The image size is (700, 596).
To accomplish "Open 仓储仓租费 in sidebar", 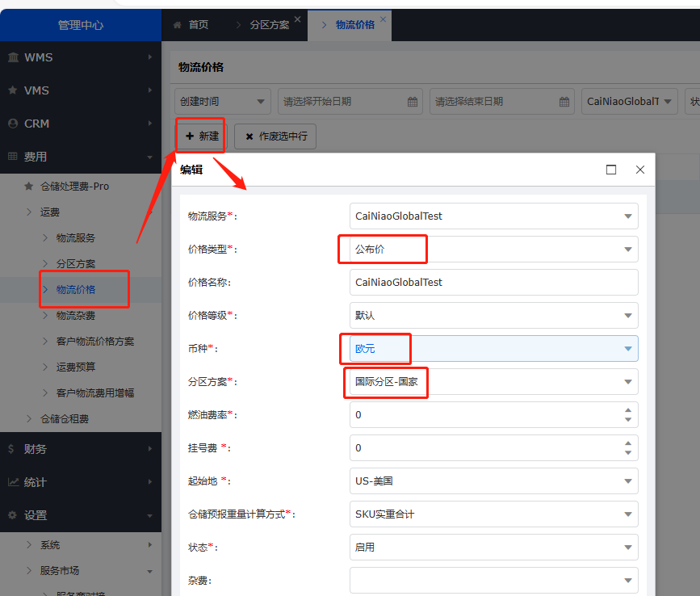I will 65,419.
